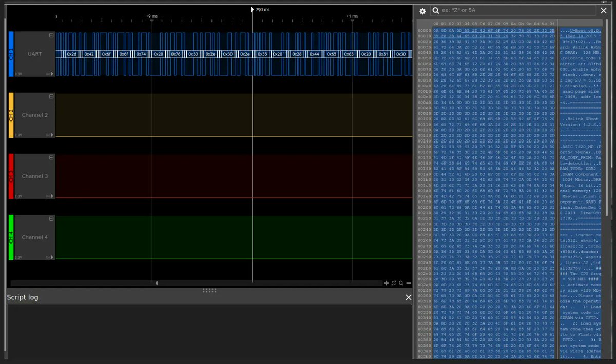This screenshot has height=364, width=616.
Task: Click the +1 ms ruler label
Action: click(x=352, y=16)
